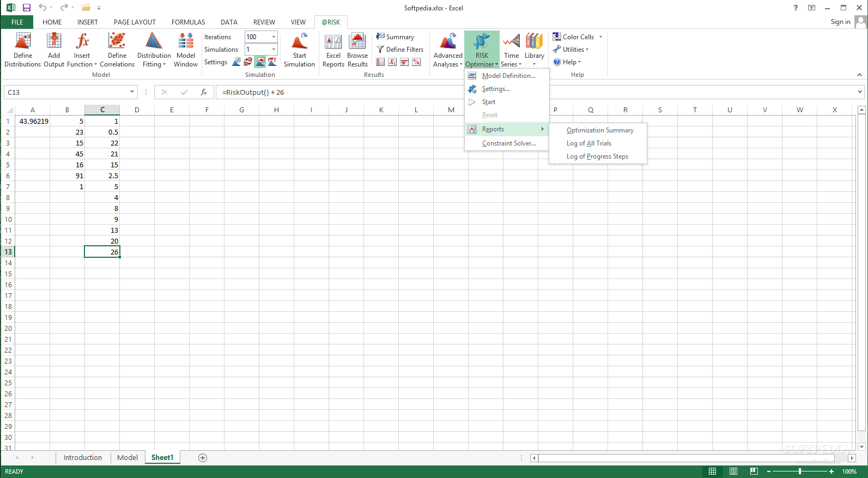Screen dimensions: 868x478
Task: Switch to Page Break Preview icon
Action: 754,471
